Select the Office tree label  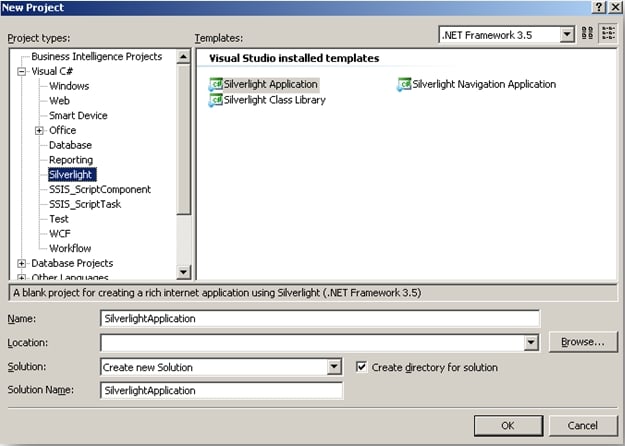click(x=63, y=130)
